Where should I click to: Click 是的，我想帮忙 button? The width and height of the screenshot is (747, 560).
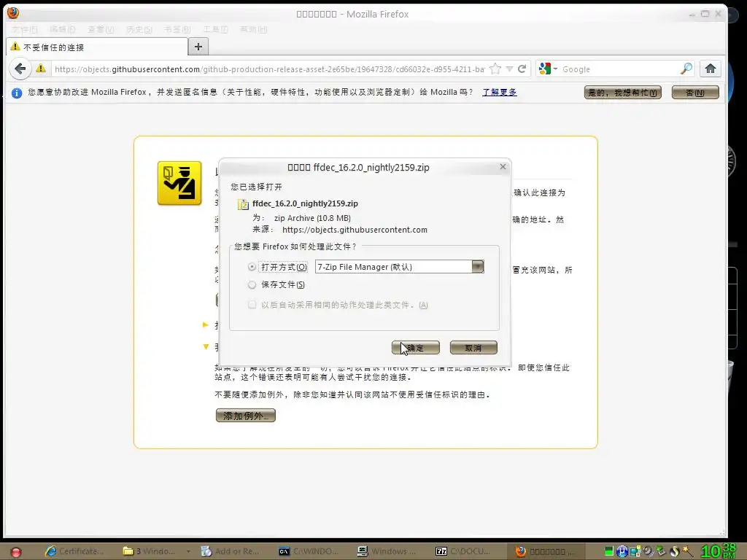pyautogui.click(x=623, y=93)
